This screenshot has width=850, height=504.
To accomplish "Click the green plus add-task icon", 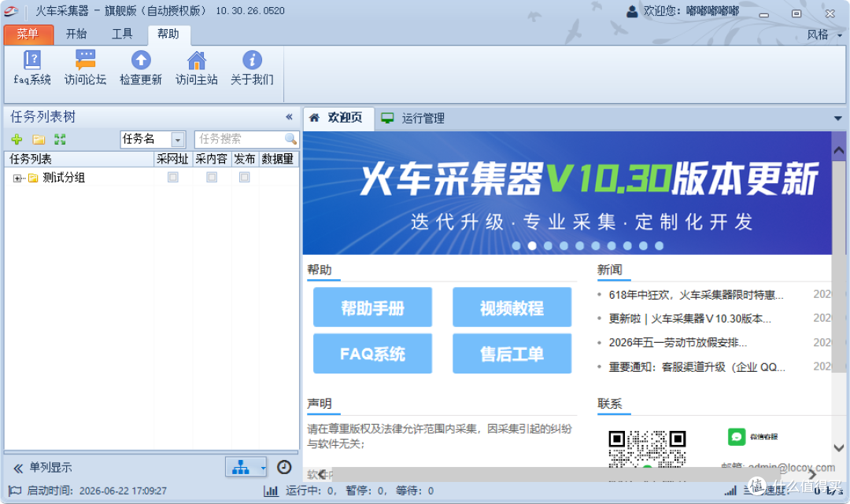I will [17, 140].
